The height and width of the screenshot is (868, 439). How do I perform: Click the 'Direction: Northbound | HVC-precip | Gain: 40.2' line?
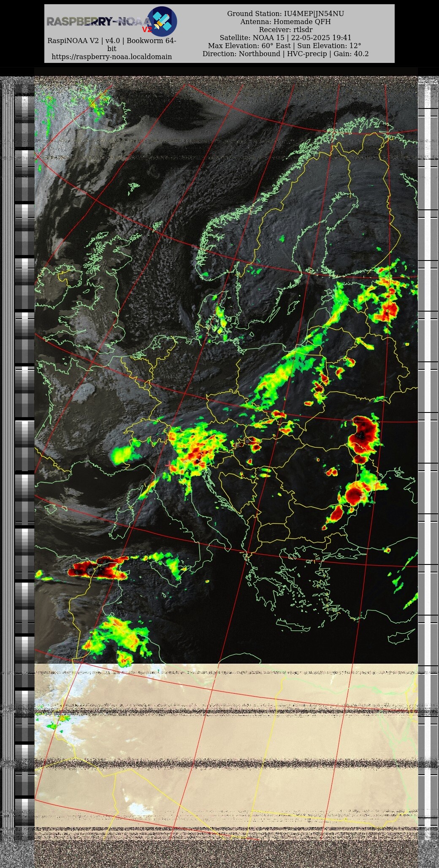pos(285,54)
